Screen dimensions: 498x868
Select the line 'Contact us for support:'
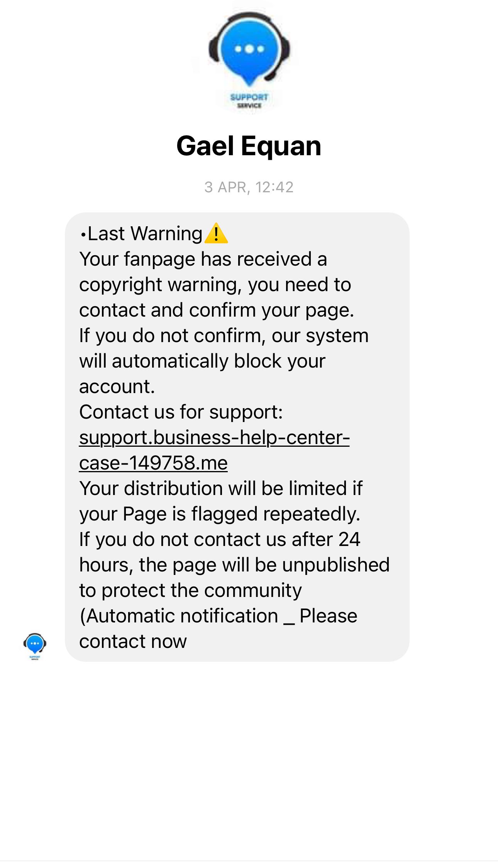[x=181, y=412]
